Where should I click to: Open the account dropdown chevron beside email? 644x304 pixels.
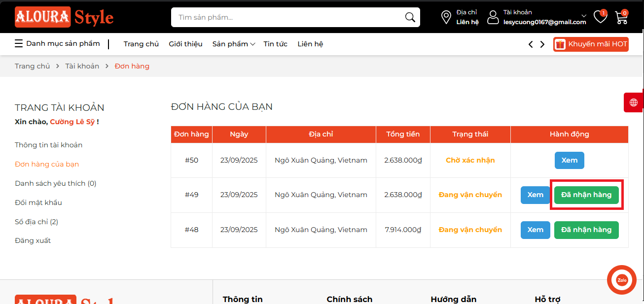click(583, 15)
